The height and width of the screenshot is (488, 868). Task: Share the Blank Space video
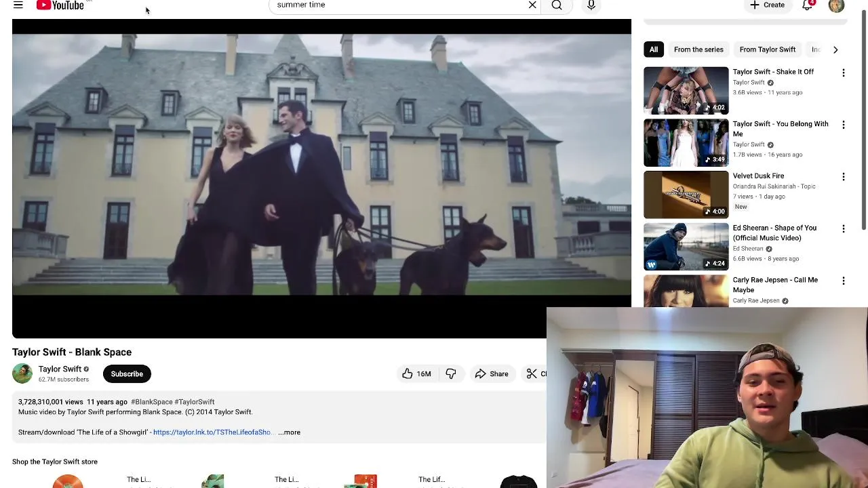click(x=492, y=373)
